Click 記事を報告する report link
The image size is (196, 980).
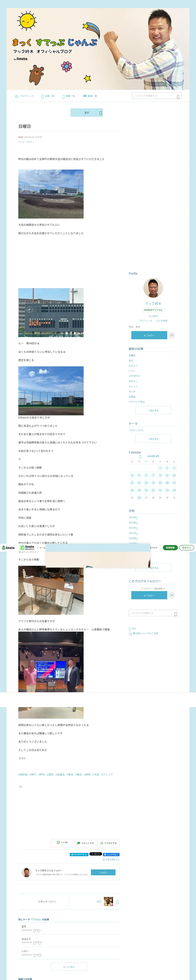[111, 859]
